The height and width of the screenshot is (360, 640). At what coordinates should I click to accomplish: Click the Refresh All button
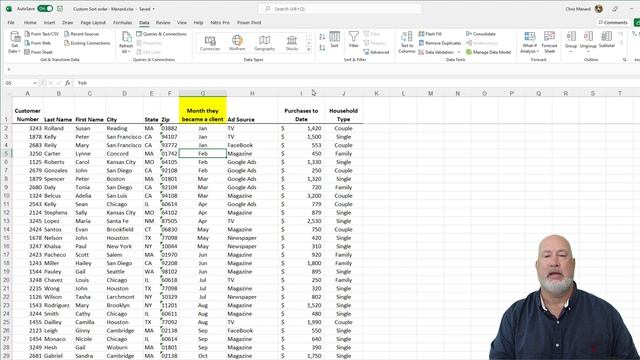click(126, 42)
